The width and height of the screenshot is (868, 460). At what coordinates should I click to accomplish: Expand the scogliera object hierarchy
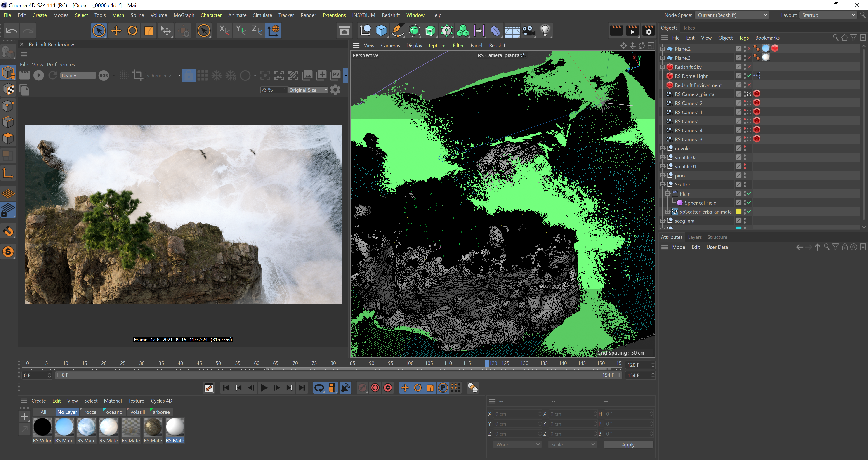[x=663, y=221]
